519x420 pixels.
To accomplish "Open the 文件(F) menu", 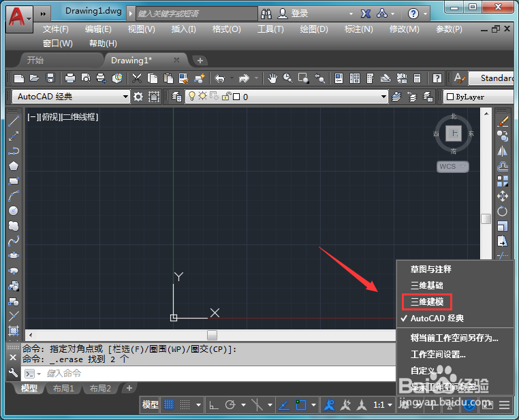I will [x=56, y=29].
